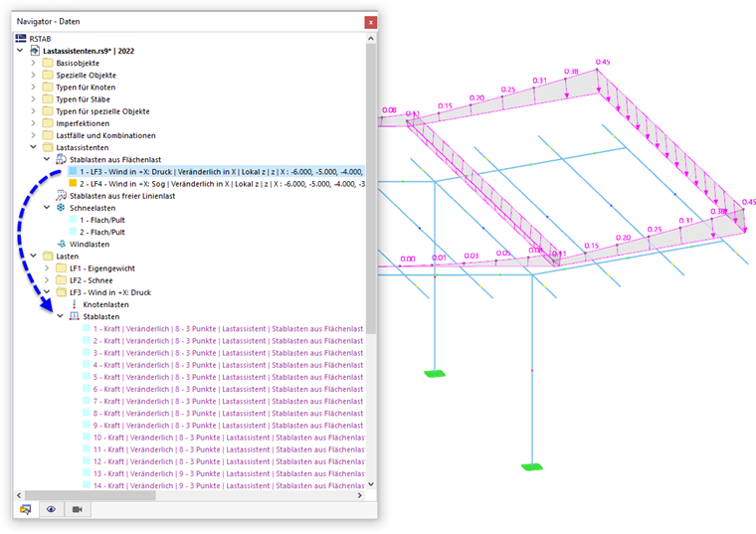
Task: Click member load 5 - Kraft Veränderlich
Action: click(228, 377)
